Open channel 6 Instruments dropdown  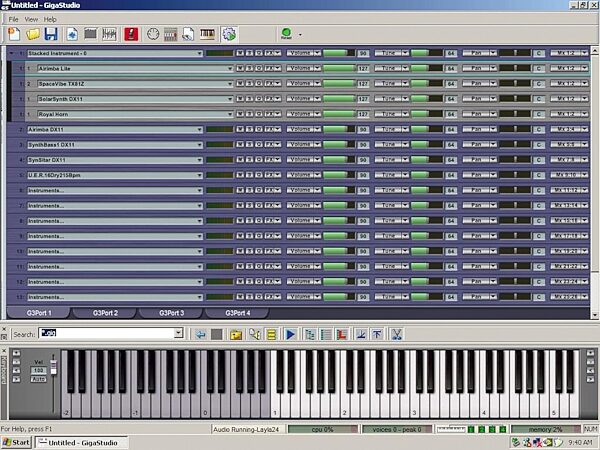coord(199,191)
